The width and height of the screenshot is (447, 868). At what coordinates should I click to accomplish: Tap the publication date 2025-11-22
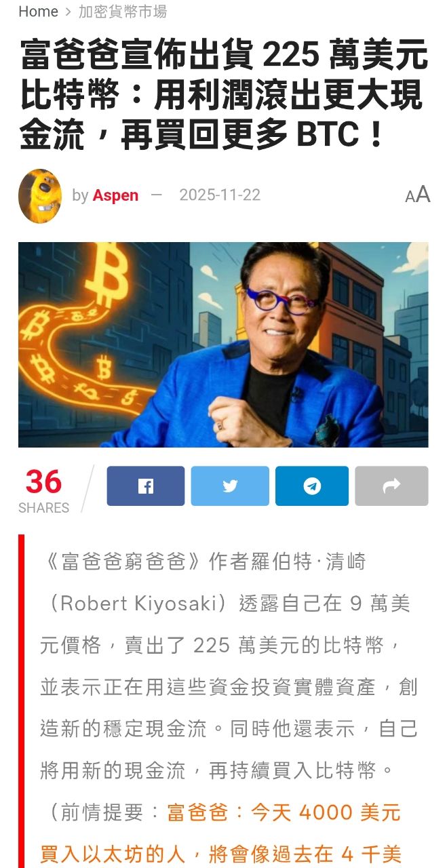pyautogui.click(x=220, y=195)
